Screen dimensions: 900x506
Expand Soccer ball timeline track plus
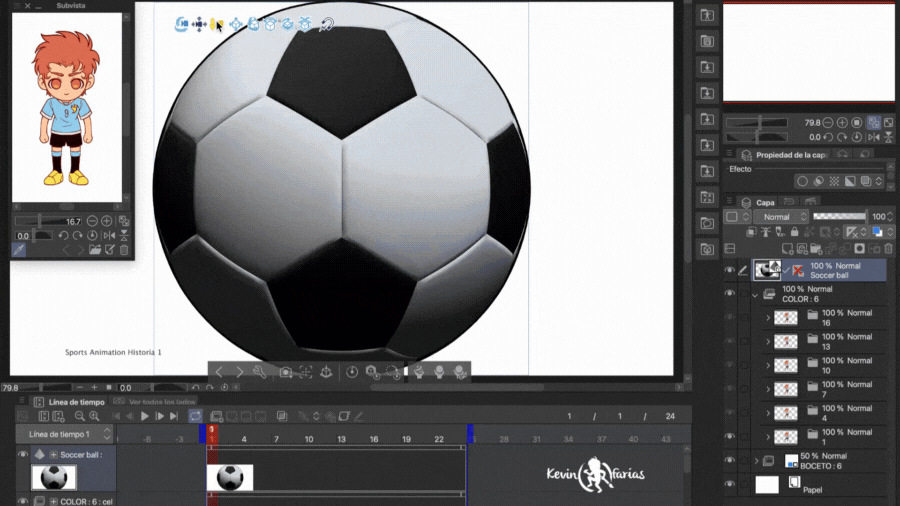click(53, 455)
